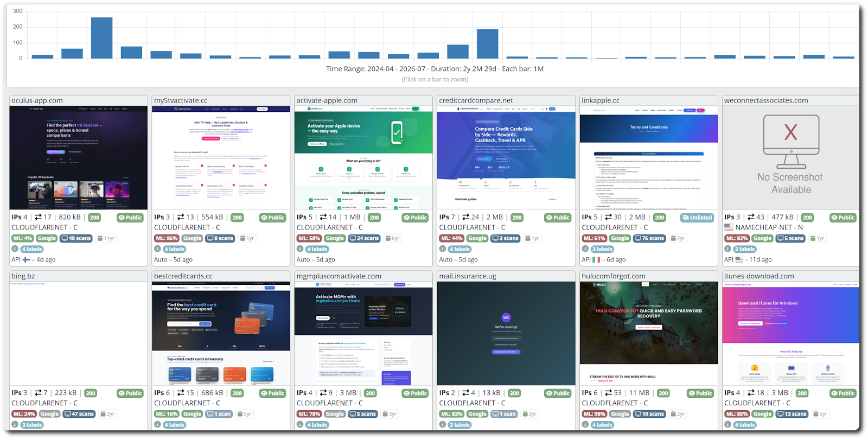868x439 pixels.
Task: Open the oculus-app.com result link
Action: tap(37, 100)
